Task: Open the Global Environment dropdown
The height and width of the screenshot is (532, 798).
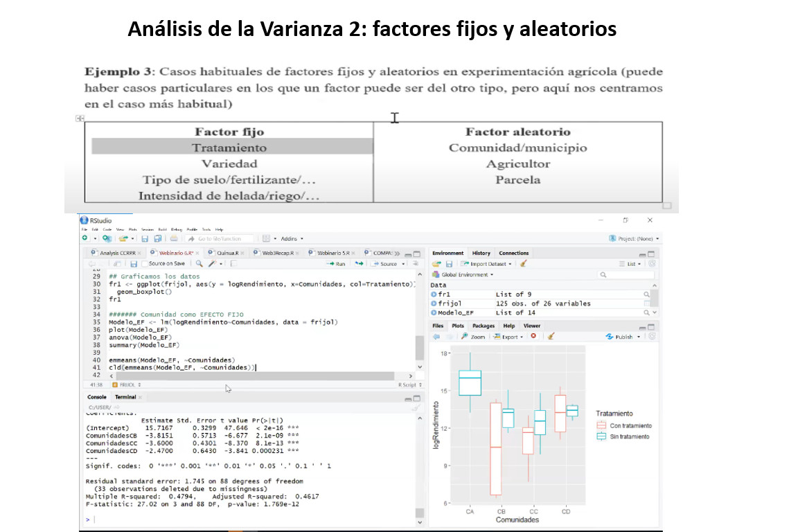Action: point(466,275)
